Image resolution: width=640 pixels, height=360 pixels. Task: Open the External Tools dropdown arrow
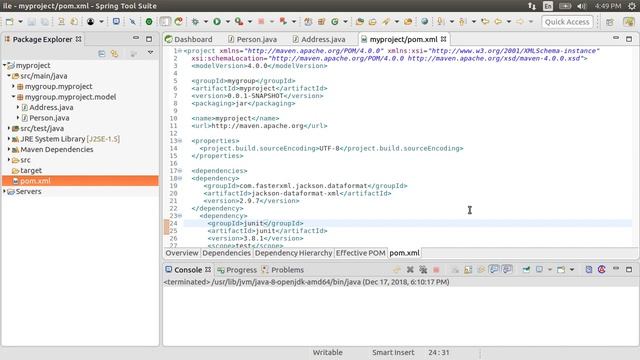[250, 22]
